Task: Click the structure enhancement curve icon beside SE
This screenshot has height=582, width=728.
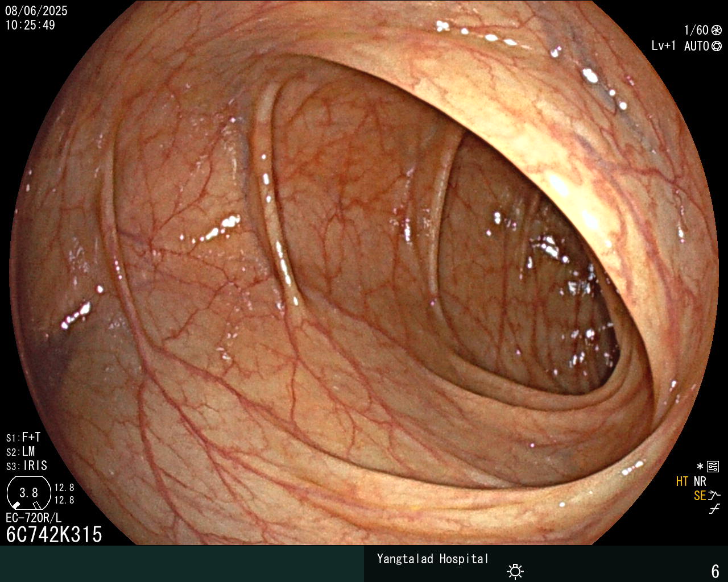Action: point(714,496)
